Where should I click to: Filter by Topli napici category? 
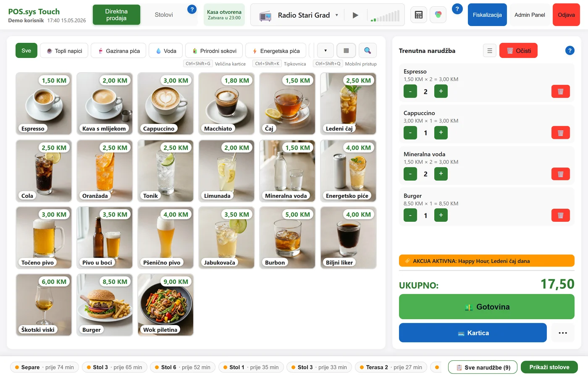click(64, 51)
